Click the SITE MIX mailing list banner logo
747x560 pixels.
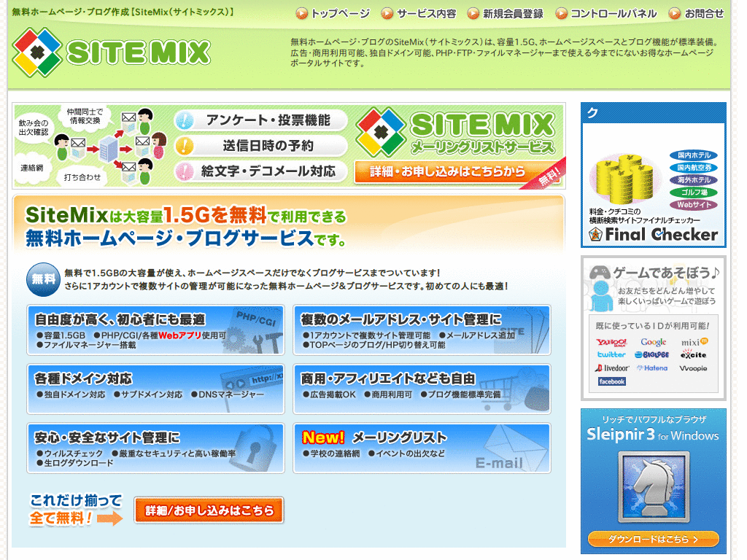point(457,133)
